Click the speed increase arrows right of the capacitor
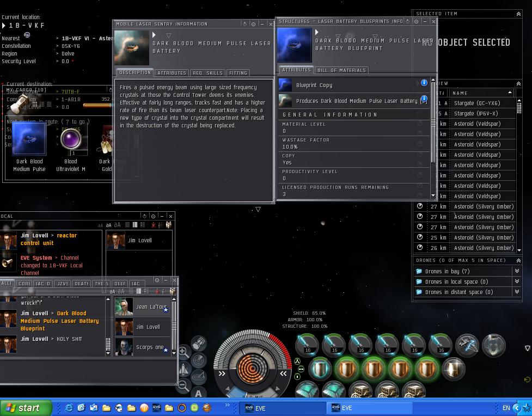 tap(283, 374)
